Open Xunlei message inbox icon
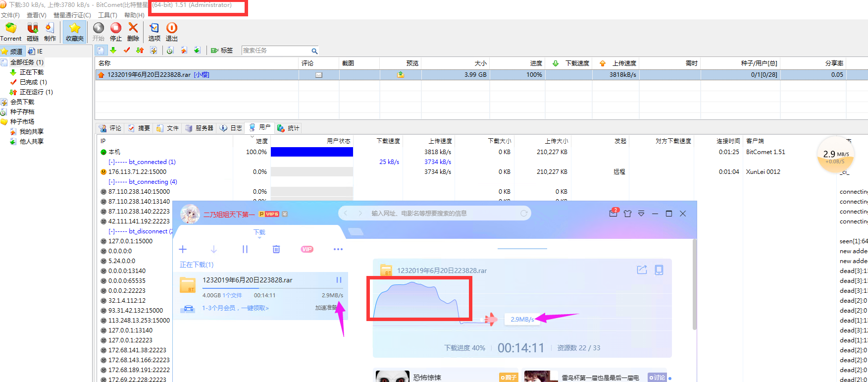The height and width of the screenshot is (382, 868). (x=613, y=213)
